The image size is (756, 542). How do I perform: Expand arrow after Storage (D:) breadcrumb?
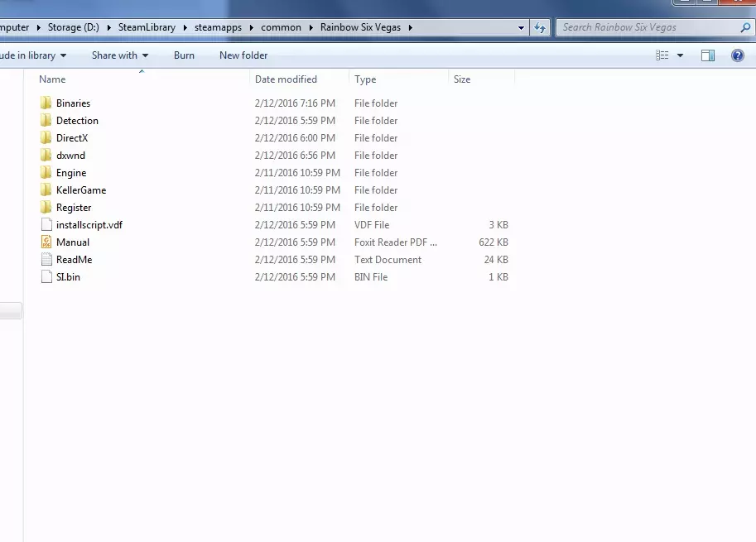point(109,27)
